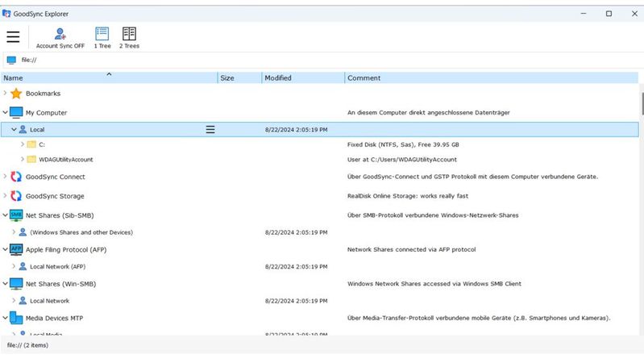Click the file:// path address field
644x363 pixels.
click(x=161, y=60)
